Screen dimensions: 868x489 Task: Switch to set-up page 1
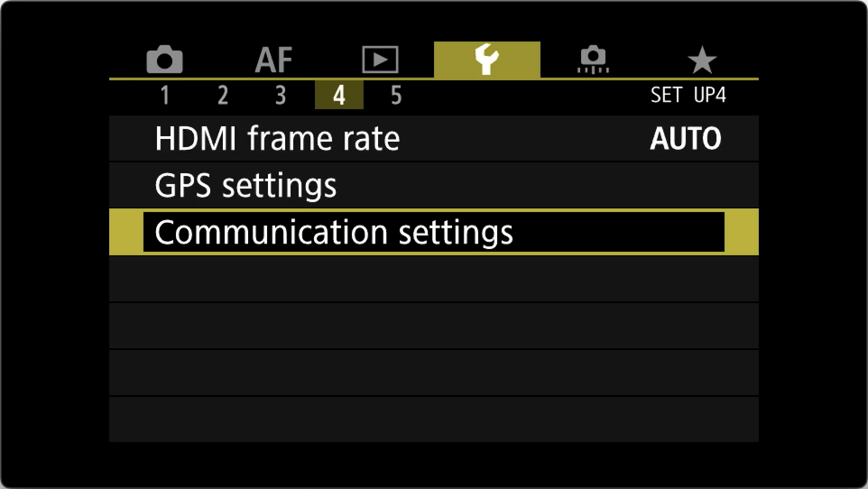coord(165,95)
